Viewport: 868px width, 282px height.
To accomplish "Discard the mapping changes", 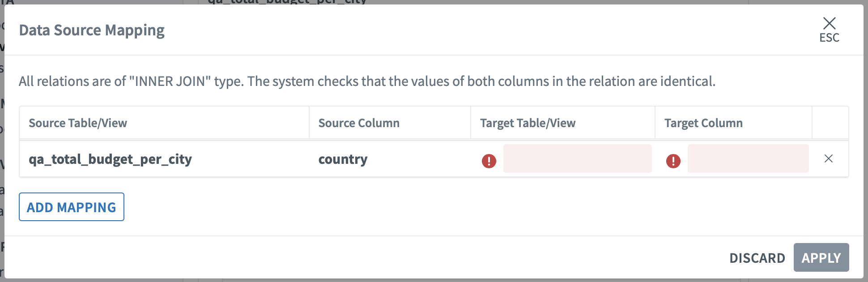I will [757, 258].
